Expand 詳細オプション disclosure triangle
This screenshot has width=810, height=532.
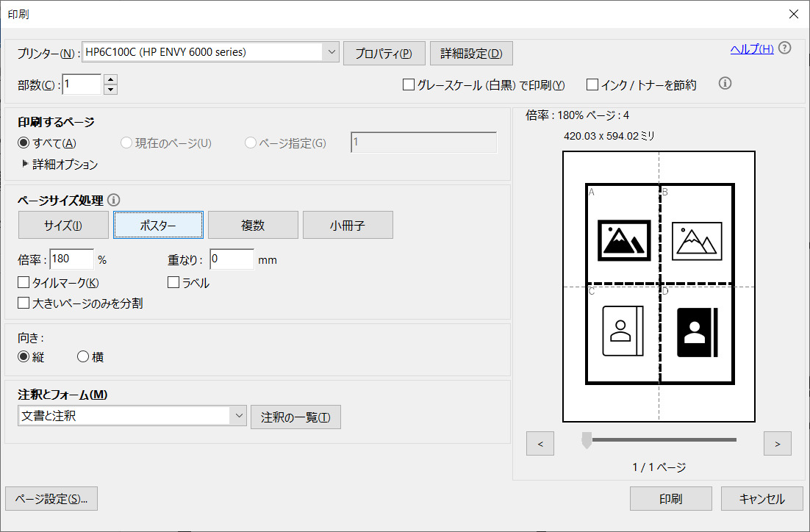click(26, 165)
